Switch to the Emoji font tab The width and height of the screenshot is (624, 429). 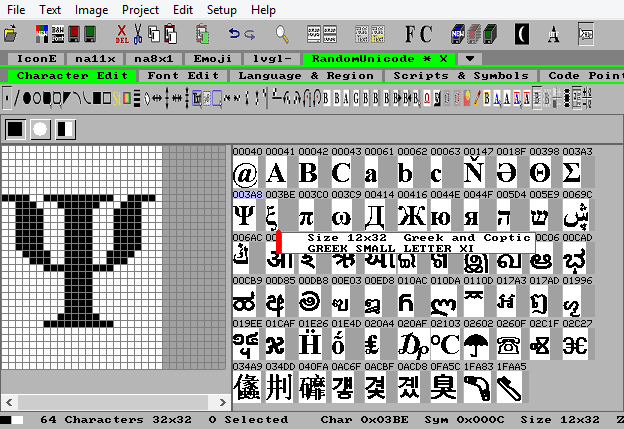[x=213, y=58]
